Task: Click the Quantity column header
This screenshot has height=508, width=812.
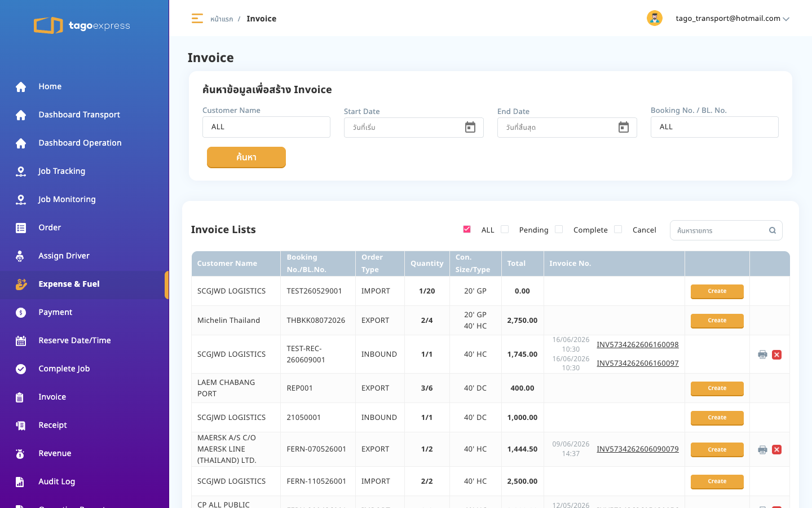Action: click(x=427, y=264)
